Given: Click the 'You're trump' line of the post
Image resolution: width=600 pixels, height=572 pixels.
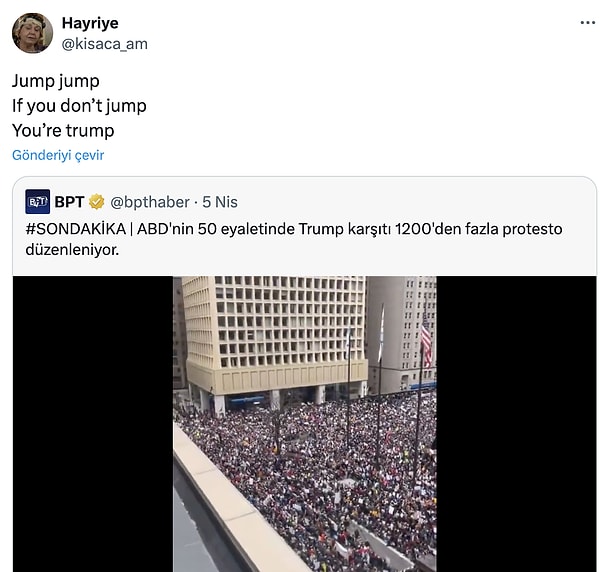Looking at the screenshot, I should pos(63,130).
